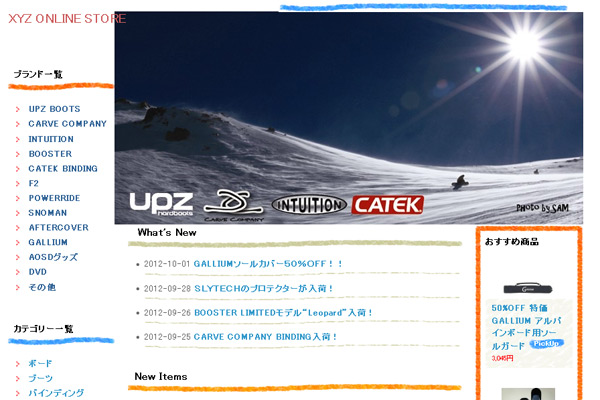Image resolution: width=600 pixels, height=400 pixels.
Task: Open BOOSTER in the brand list
Action: [x=50, y=154]
